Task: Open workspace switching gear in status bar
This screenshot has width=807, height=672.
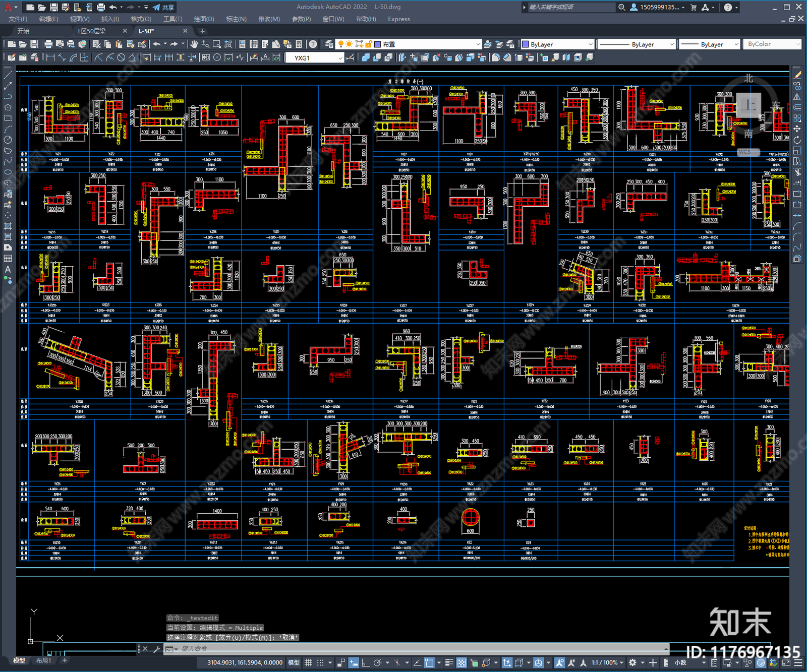Action: click(632, 662)
